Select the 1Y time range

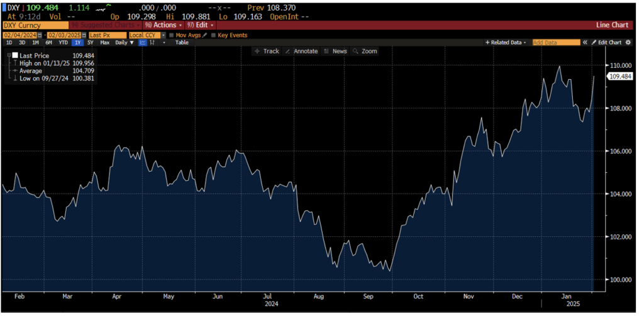[x=77, y=42]
